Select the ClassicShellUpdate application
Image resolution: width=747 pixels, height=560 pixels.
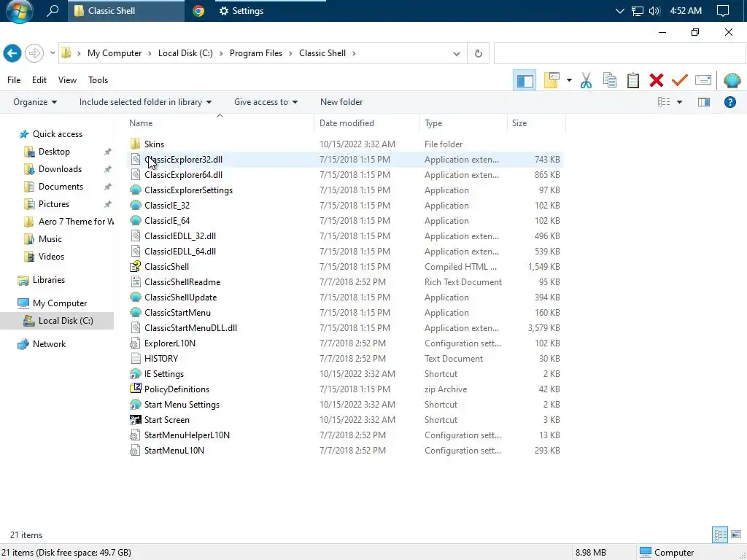(x=180, y=297)
